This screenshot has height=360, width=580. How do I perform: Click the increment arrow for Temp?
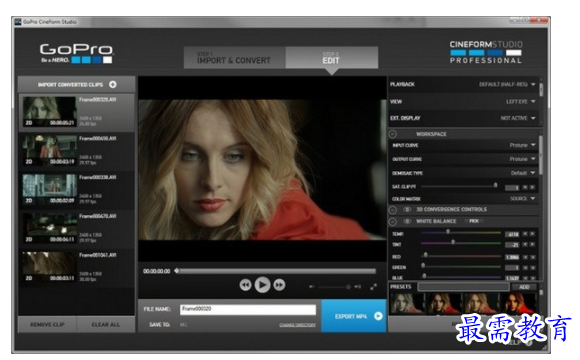[532, 234]
